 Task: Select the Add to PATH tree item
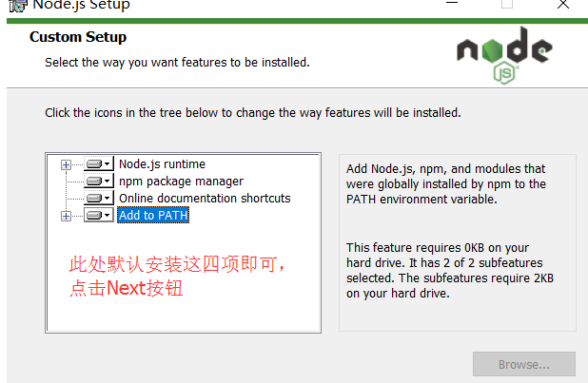(153, 216)
